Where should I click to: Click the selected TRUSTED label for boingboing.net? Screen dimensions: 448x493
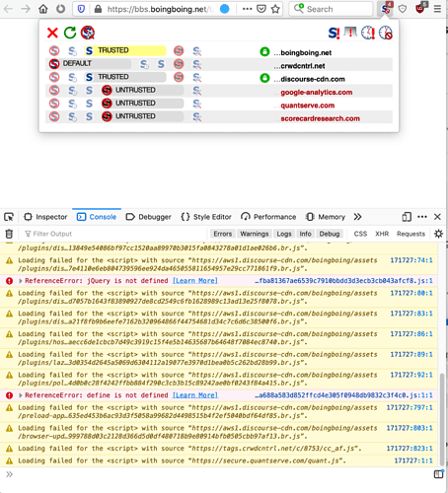coord(113,50)
